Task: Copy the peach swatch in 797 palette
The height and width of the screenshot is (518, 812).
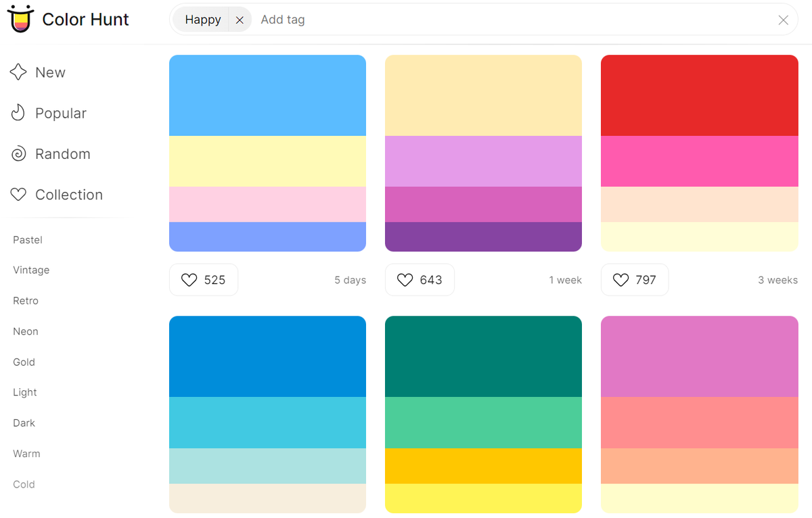Action: 700,204
